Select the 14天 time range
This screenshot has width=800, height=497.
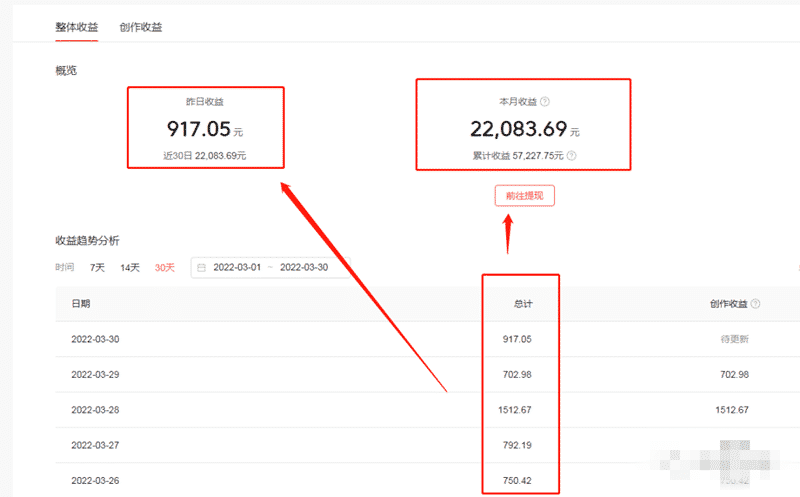tap(130, 267)
